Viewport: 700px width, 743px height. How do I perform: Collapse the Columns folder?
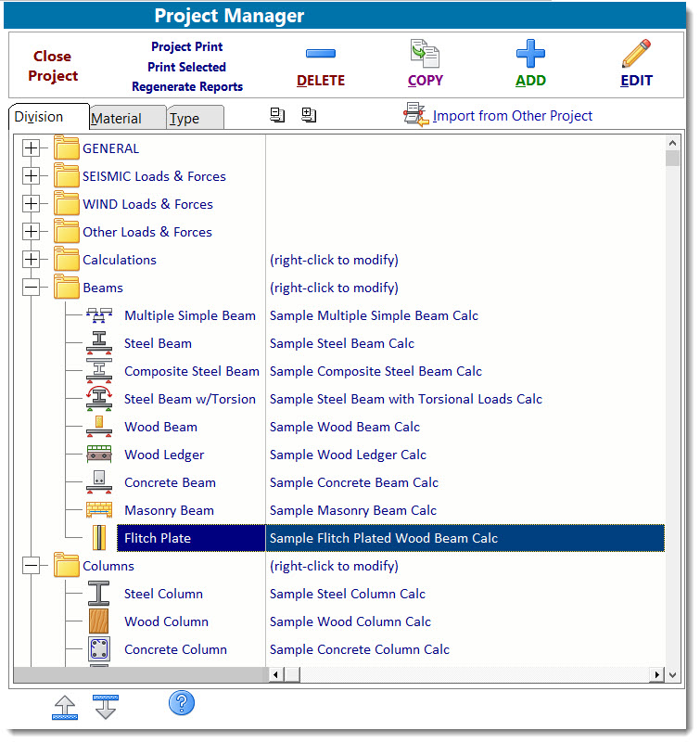pyautogui.click(x=32, y=566)
